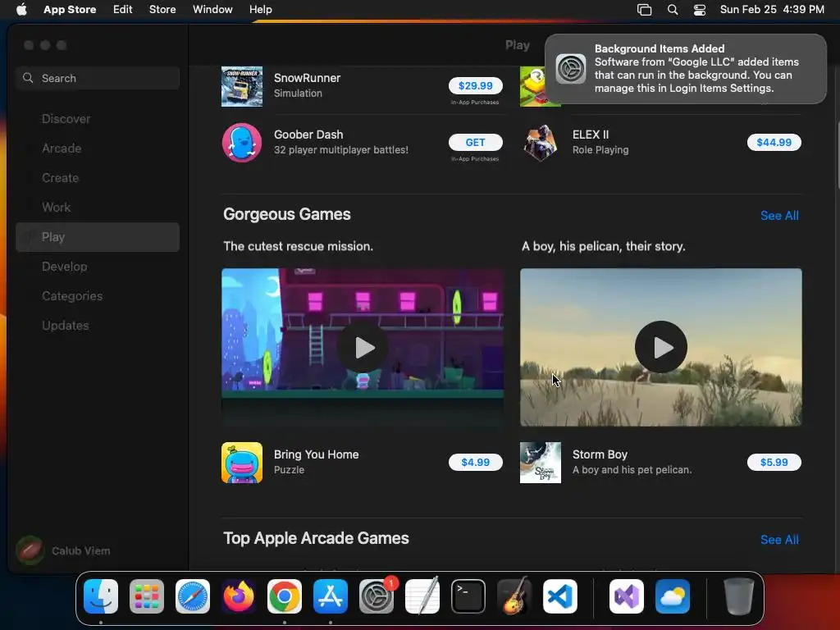This screenshot has height=630, width=840.
Task: Buy ELEX II for $44.99
Action: [x=774, y=143]
